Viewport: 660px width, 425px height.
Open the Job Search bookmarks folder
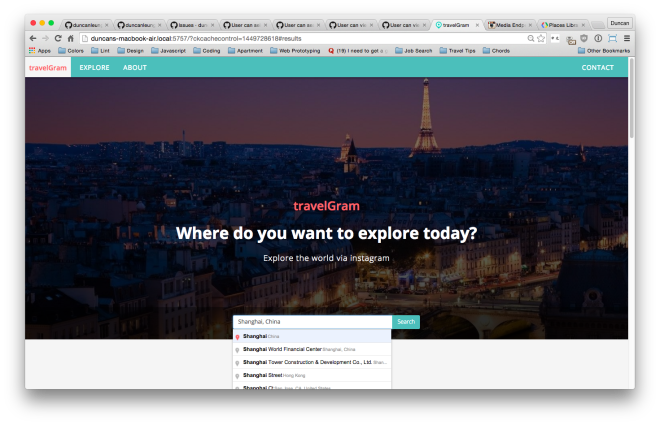click(x=414, y=50)
